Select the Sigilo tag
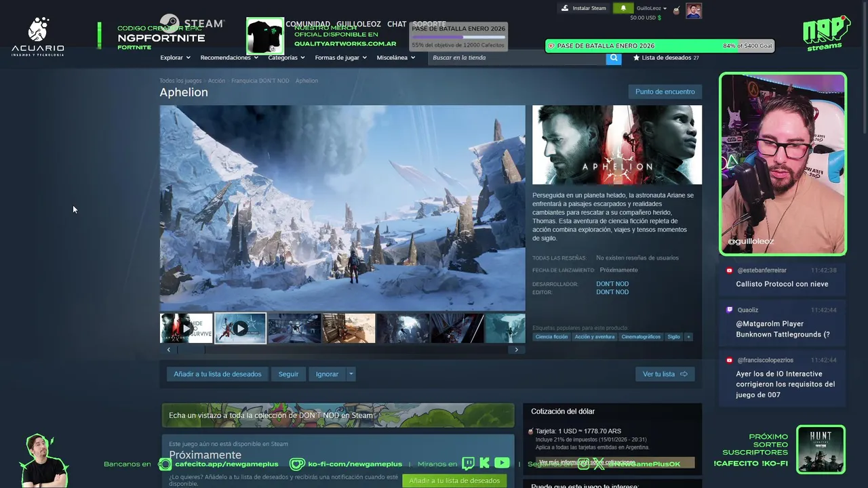 [673, 337]
